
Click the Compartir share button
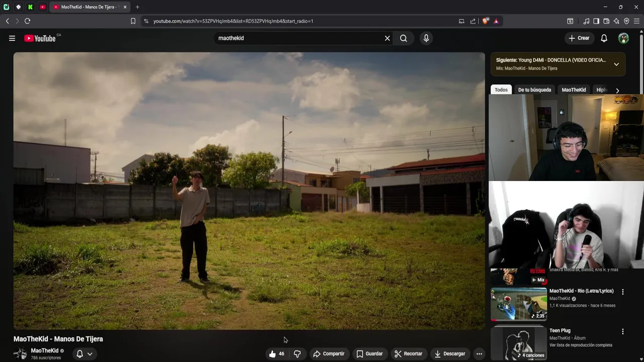[329, 354]
